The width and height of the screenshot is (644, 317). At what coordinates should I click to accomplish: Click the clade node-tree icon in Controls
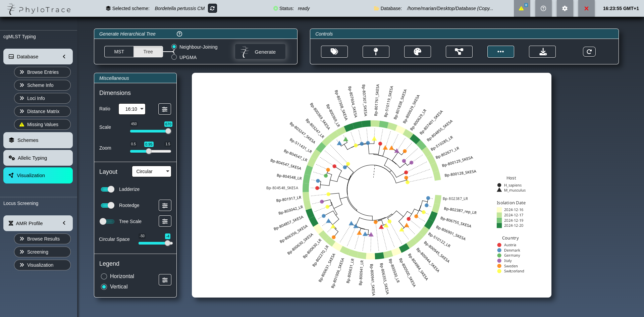tap(459, 52)
